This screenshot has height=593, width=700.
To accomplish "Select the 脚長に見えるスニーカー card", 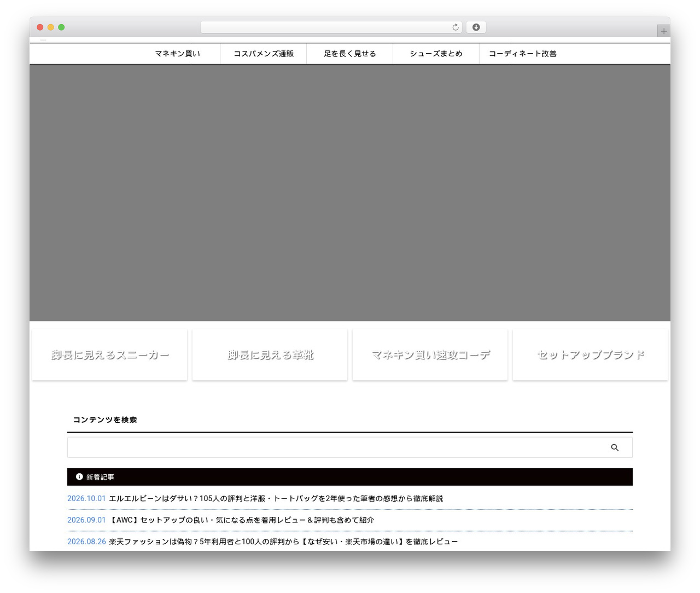I will pos(110,355).
